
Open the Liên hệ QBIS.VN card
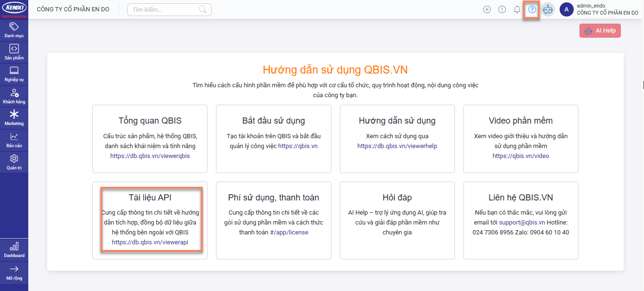click(x=521, y=220)
